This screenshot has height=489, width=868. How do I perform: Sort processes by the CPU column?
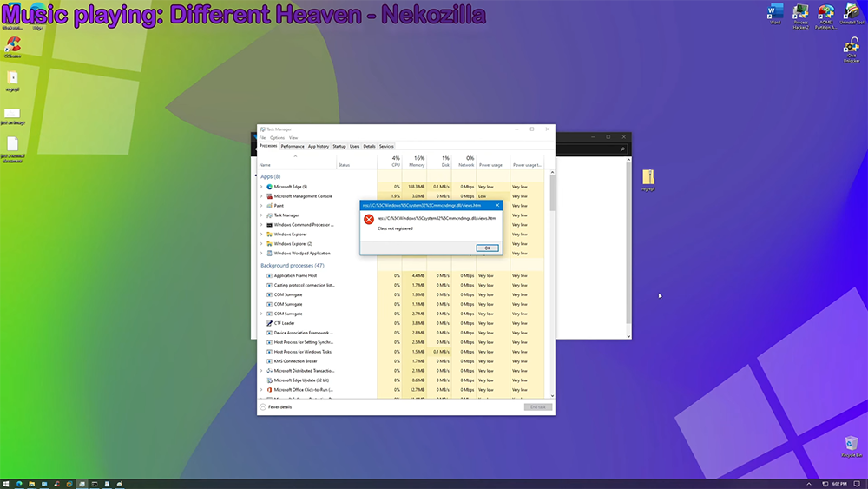click(390, 162)
